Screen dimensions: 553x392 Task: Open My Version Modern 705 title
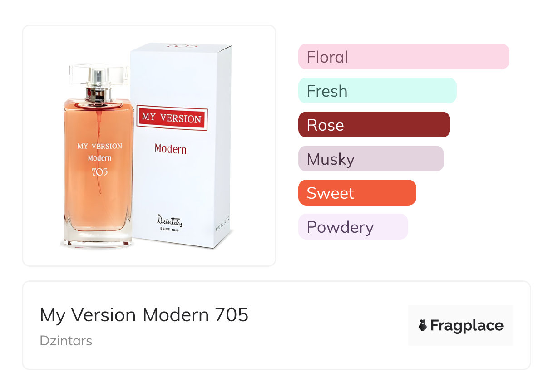tap(144, 315)
